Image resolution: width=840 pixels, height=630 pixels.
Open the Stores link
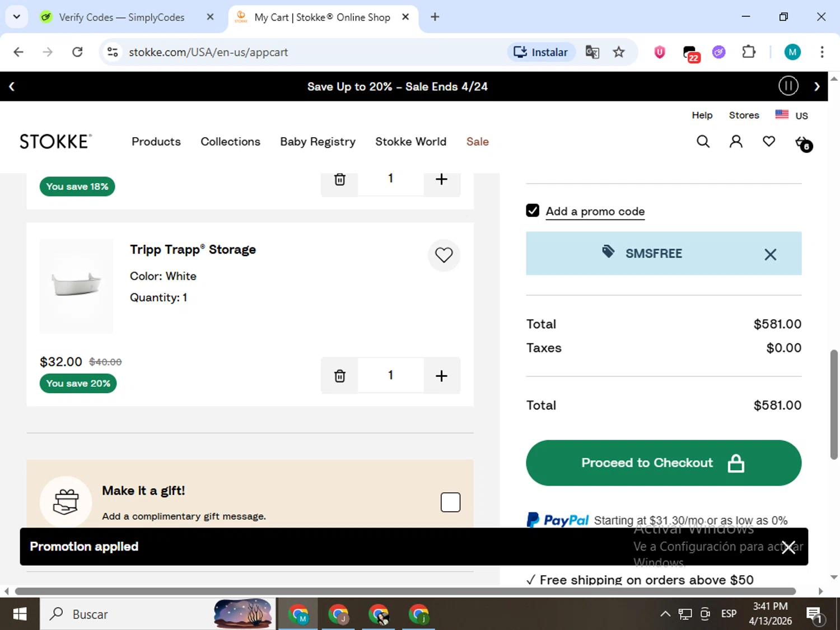point(744,115)
